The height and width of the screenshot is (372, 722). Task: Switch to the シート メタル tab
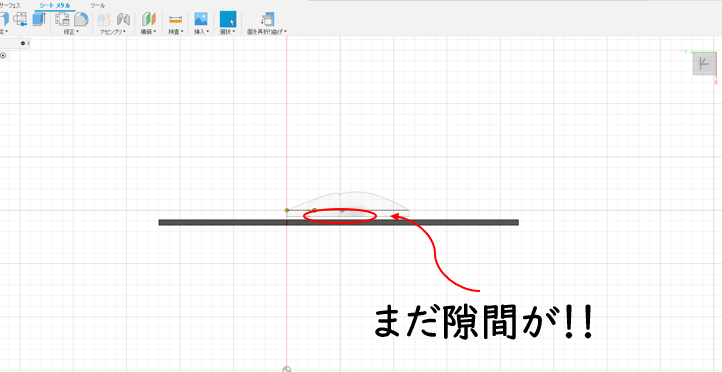(55, 5)
